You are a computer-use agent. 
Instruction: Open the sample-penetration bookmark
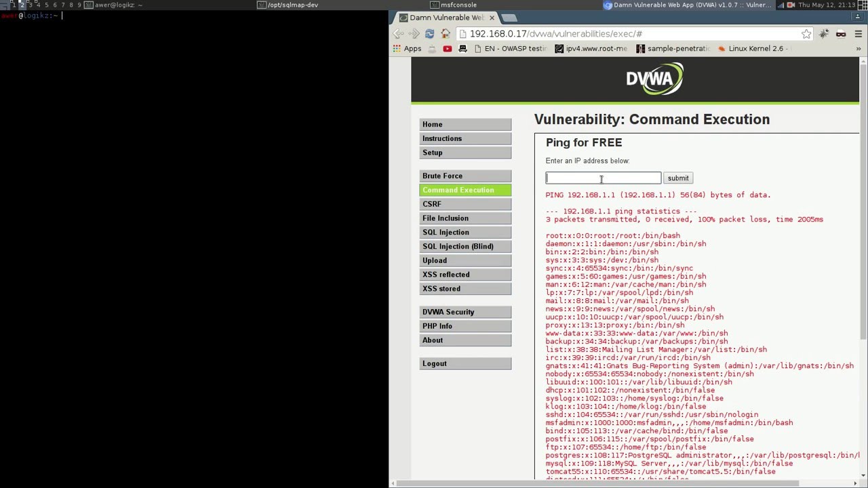673,49
